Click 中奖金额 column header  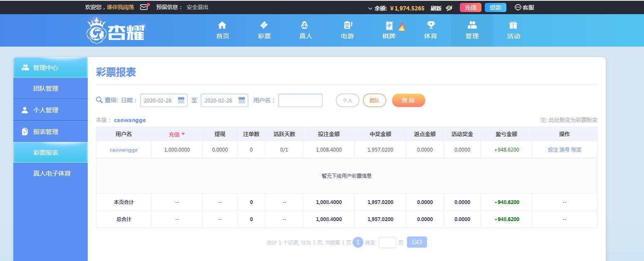click(380, 134)
